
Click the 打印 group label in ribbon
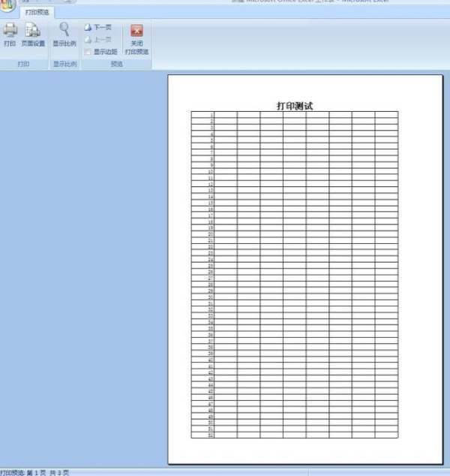tap(22, 65)
